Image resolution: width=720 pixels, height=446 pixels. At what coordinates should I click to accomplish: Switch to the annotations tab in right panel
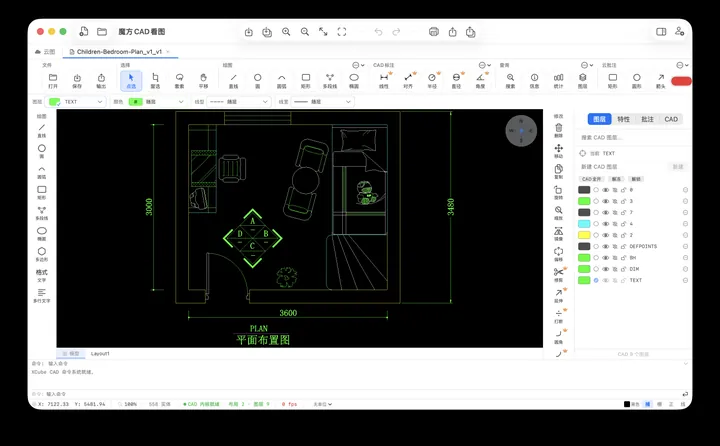[x=647, y=119]
